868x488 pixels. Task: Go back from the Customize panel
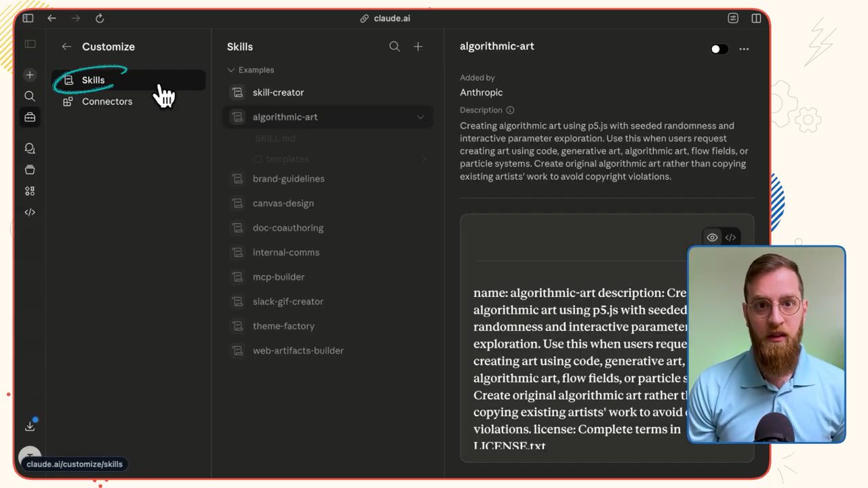tap(66, 47)
